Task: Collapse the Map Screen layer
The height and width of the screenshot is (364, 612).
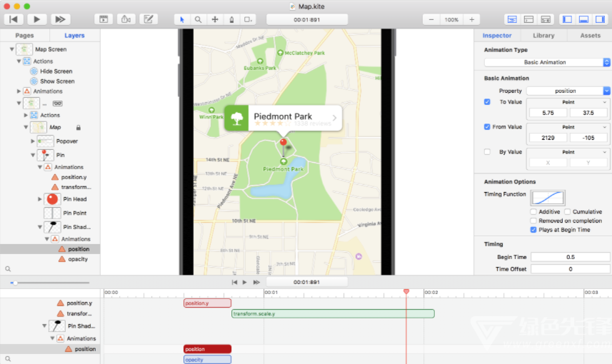Action: click(x=11, y=49)
